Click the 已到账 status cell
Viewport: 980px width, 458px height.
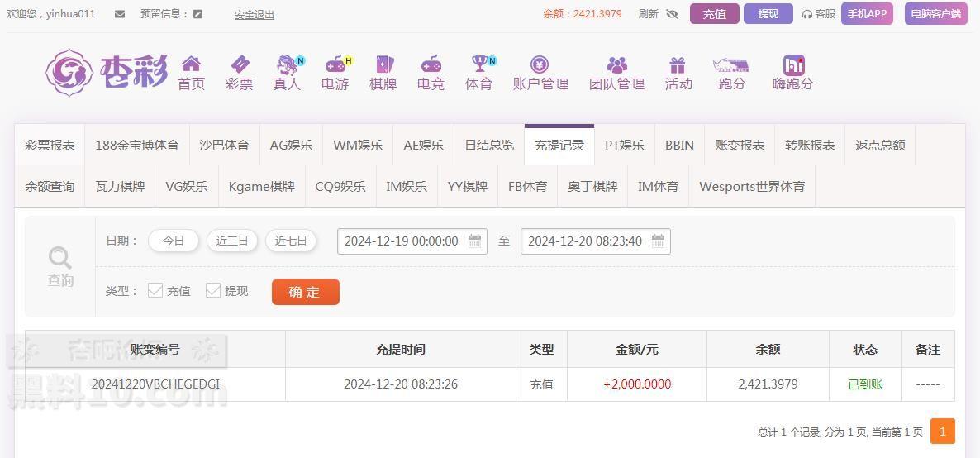pos(865,384)
